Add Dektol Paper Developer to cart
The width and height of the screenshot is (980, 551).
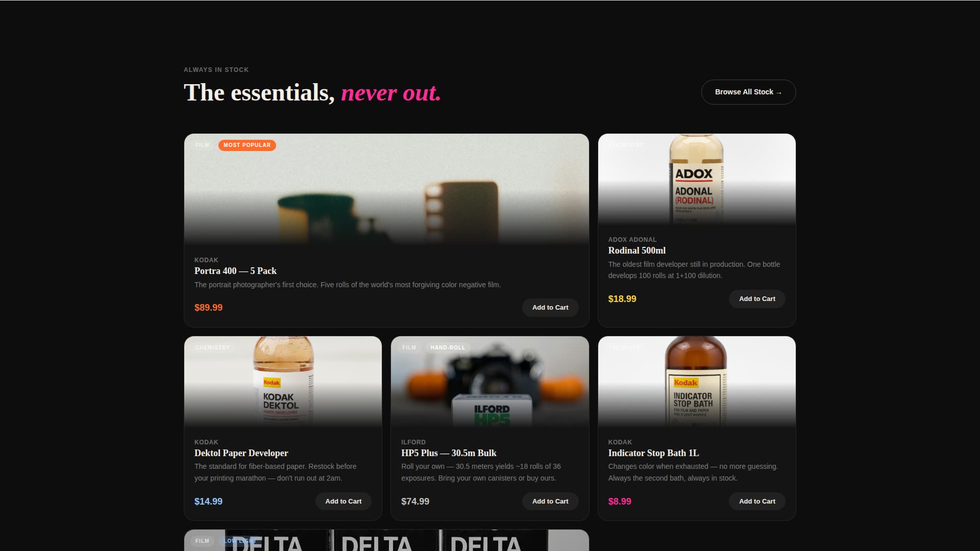344,502
